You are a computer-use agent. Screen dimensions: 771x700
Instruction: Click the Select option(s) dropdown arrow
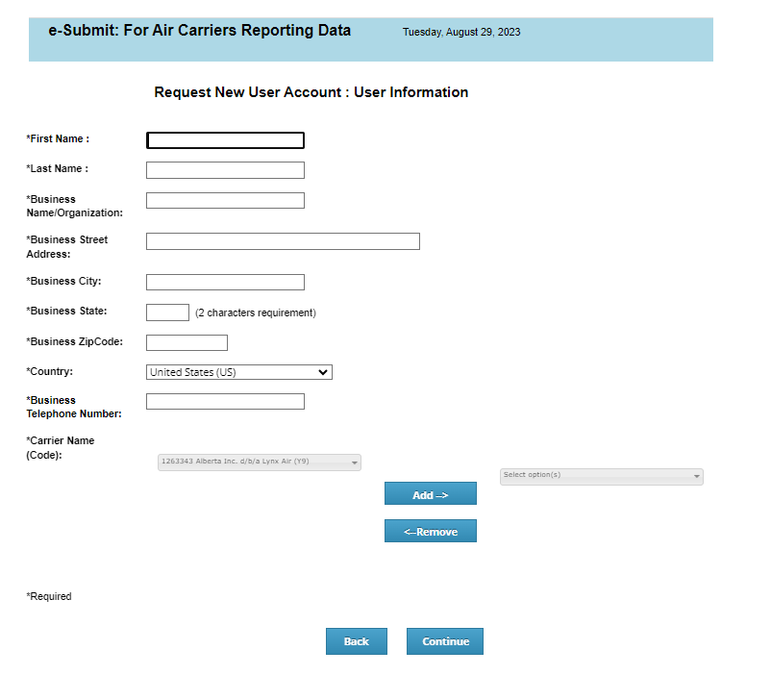point(695,476)
